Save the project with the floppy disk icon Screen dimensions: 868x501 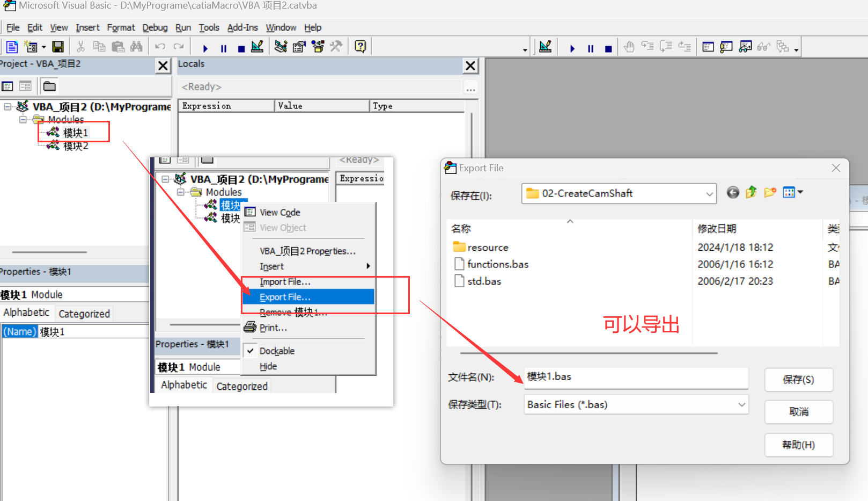pyautogui.click(x=58, y=47)
